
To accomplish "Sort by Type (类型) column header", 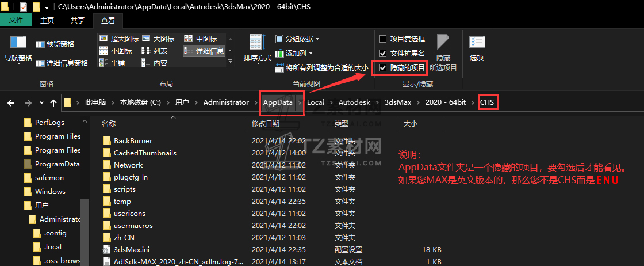I will pos(342,123).
